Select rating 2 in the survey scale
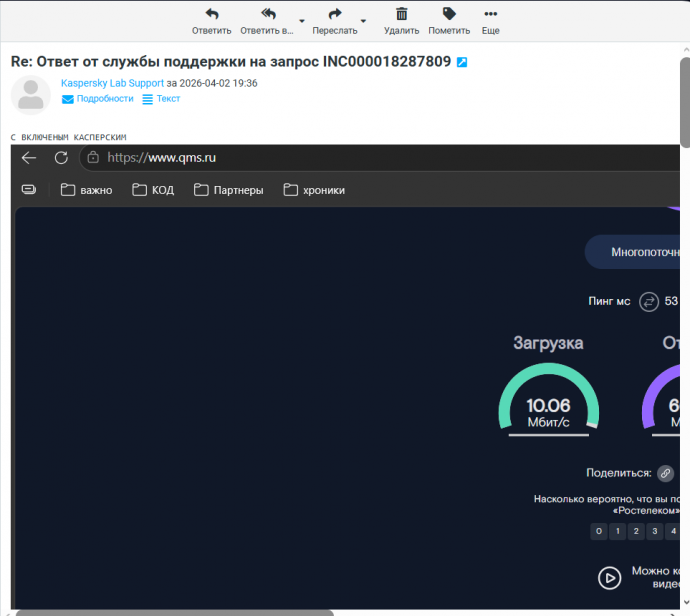Viewport: 690px width, 616px height. (636, 531)
